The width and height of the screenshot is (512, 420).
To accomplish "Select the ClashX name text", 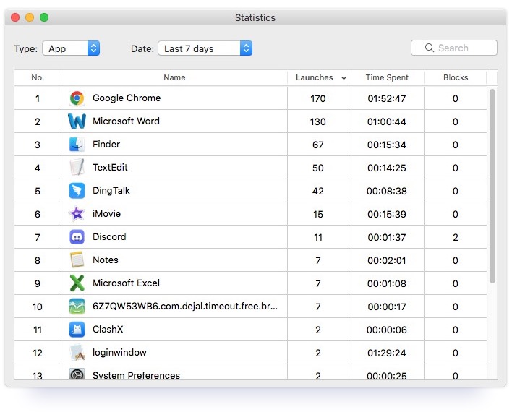I will 108,330.
